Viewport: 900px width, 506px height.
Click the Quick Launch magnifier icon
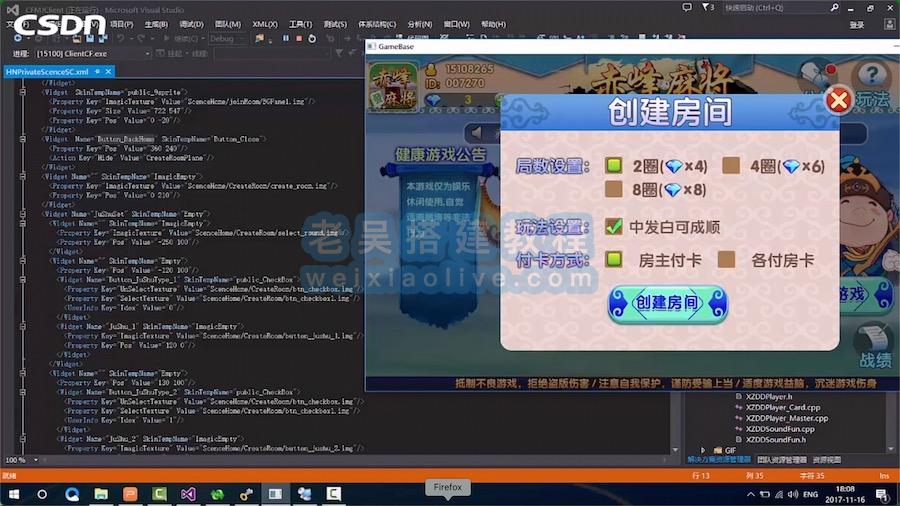click(x=834, y=7)
